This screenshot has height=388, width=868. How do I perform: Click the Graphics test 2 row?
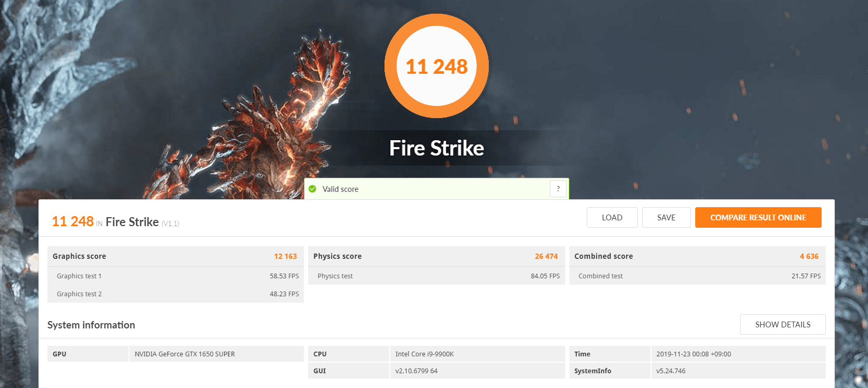click(x=175, y=294)
